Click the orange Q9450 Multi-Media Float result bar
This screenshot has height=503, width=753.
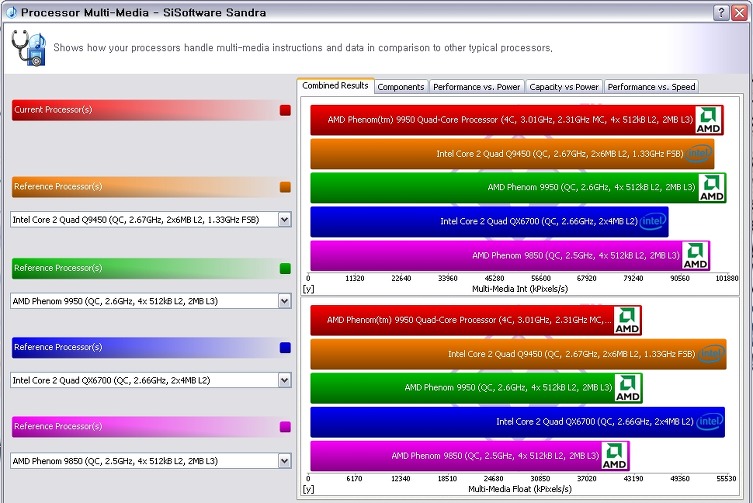tap(518, 354)
